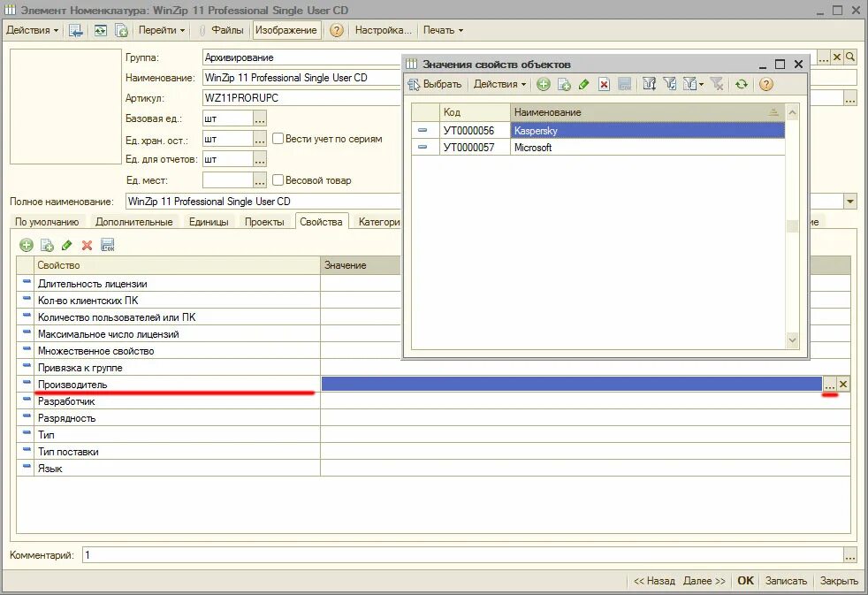The height and width of the screenshot is (595, 868).
Task: Copy the property row on the Свойства tab
Action: coord(48,245)
